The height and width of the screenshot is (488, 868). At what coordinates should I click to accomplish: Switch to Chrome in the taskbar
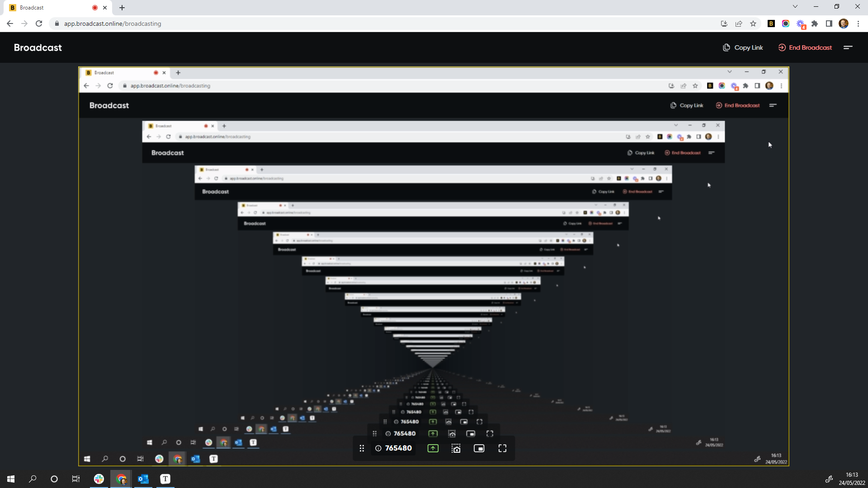[121, 479]
